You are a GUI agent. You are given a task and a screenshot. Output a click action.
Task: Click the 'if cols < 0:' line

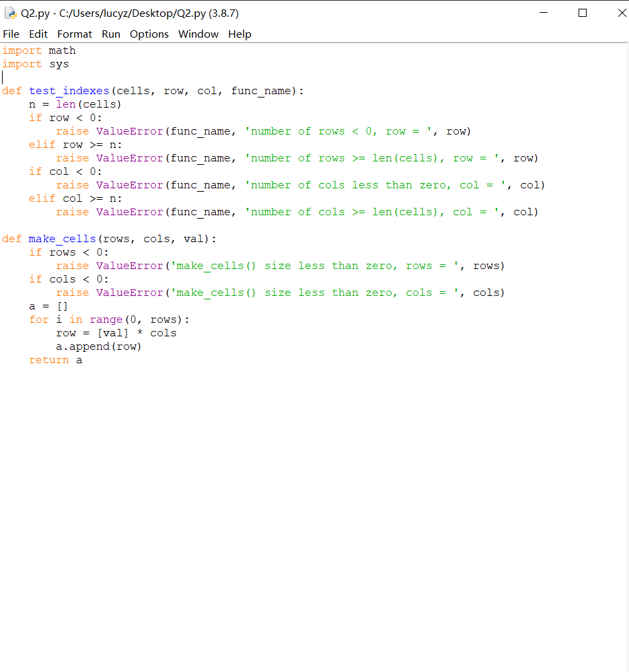click(x=69, y=279)
